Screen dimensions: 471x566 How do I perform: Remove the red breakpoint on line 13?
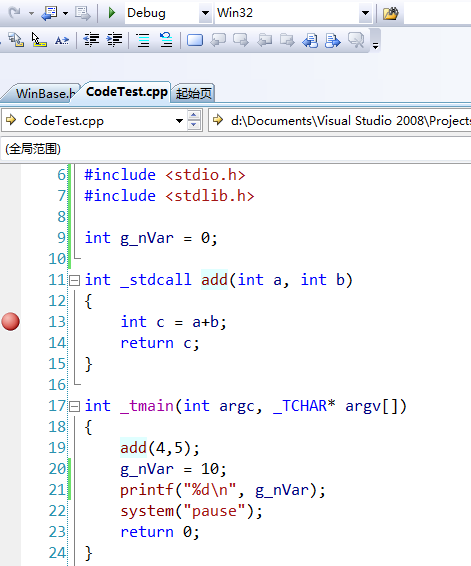pos(10,322)
